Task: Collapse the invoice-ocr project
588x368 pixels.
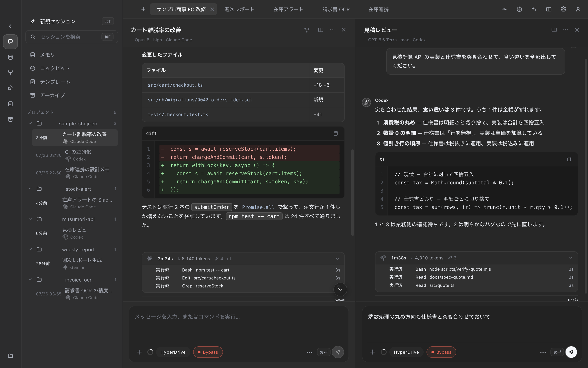Action: [30, 280]
